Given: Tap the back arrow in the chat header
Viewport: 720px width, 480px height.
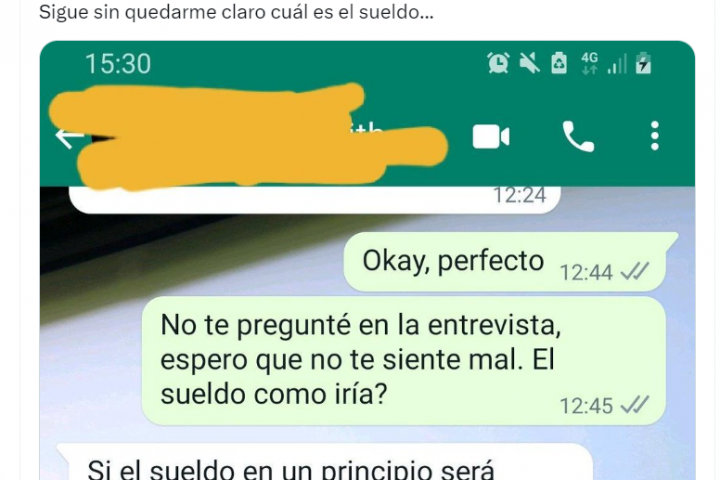Looking at the screenshot, I should (x=69, y=137).
